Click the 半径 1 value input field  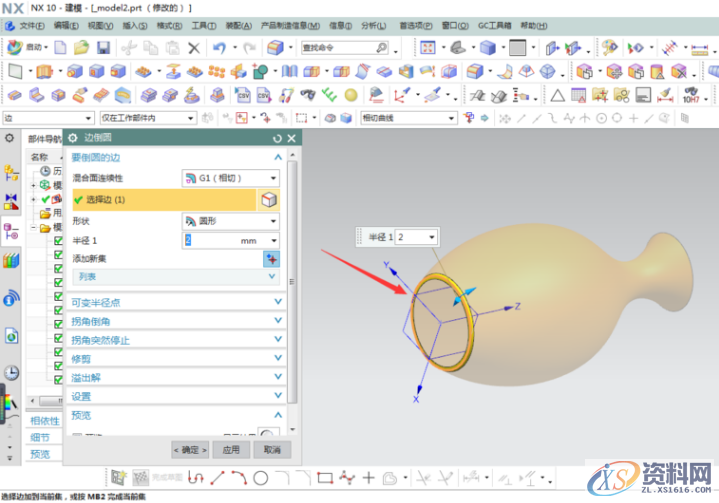click(210, 241)
